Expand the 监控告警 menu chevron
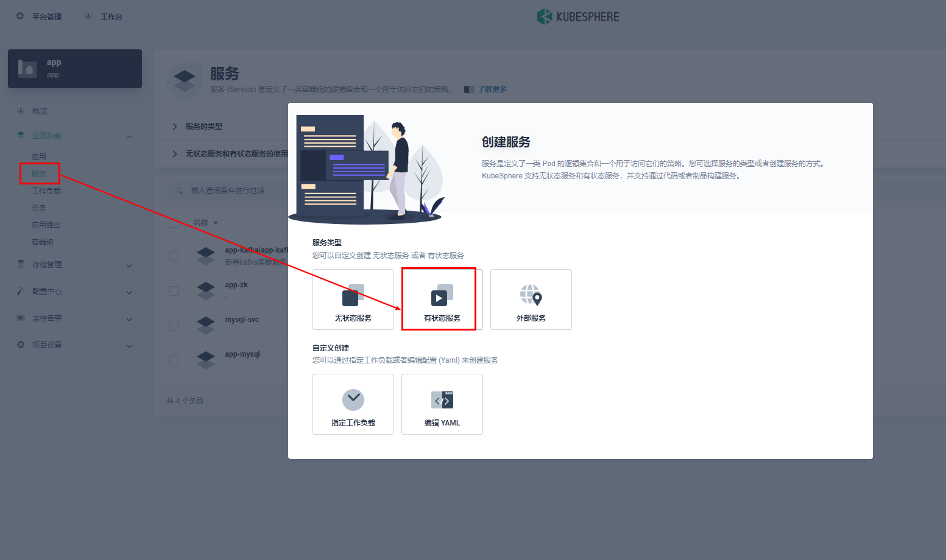This screenshot has height=560, width=946. (129, 319)
